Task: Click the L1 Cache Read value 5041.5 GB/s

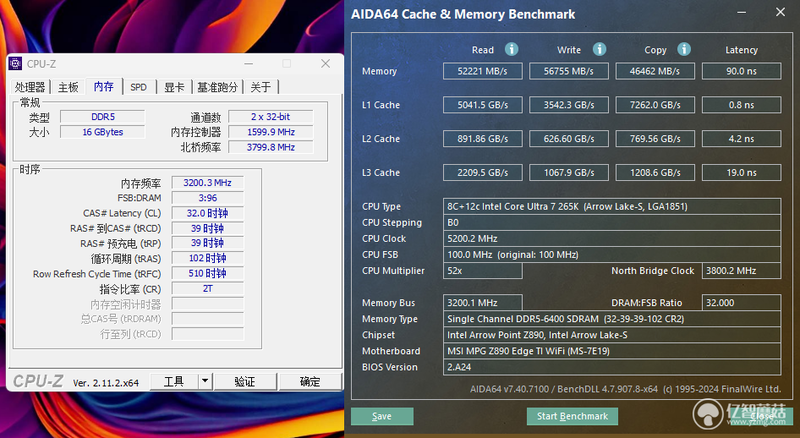Action: tap(483, 105)
